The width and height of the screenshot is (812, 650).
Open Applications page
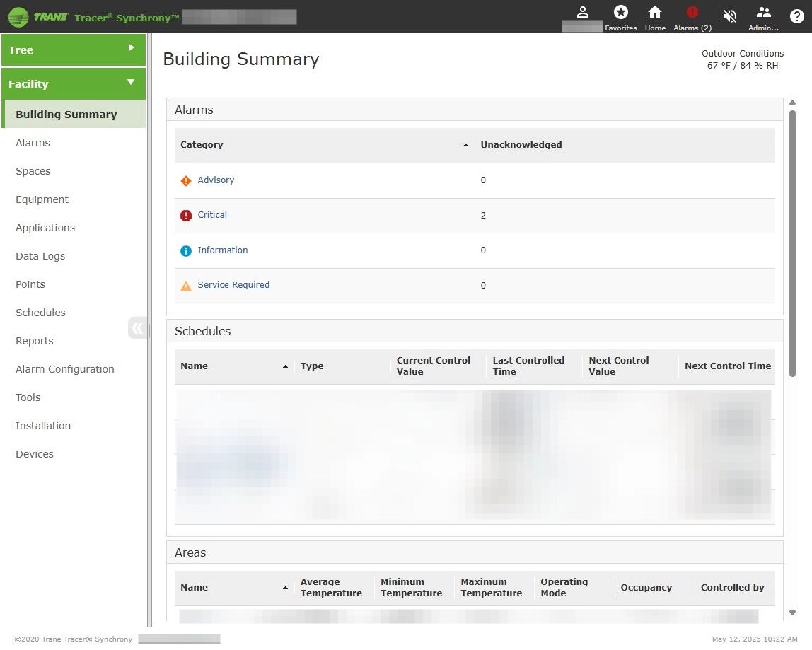coord(45,227)
